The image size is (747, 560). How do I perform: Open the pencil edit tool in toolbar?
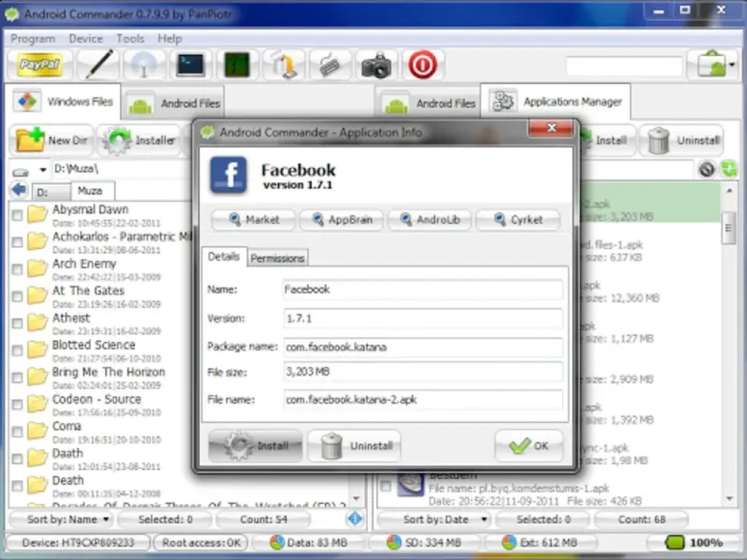(x=98, y=64)
